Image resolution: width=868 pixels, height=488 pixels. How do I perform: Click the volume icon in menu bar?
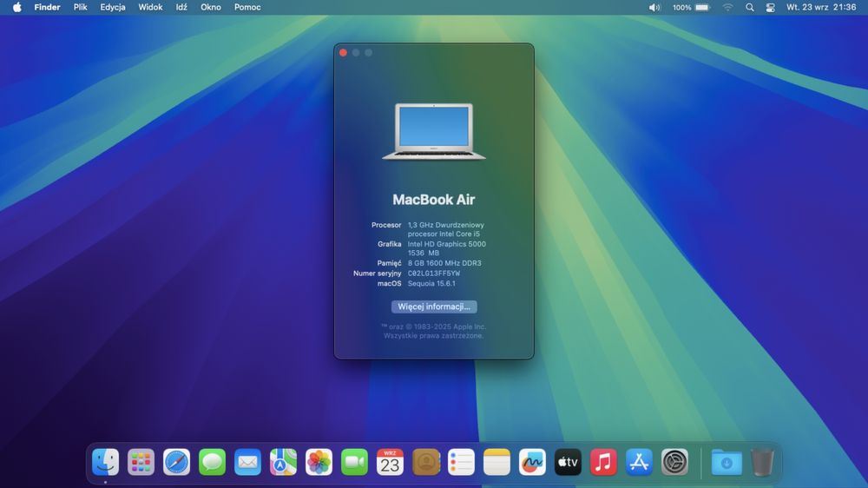[x=654, y=7]
